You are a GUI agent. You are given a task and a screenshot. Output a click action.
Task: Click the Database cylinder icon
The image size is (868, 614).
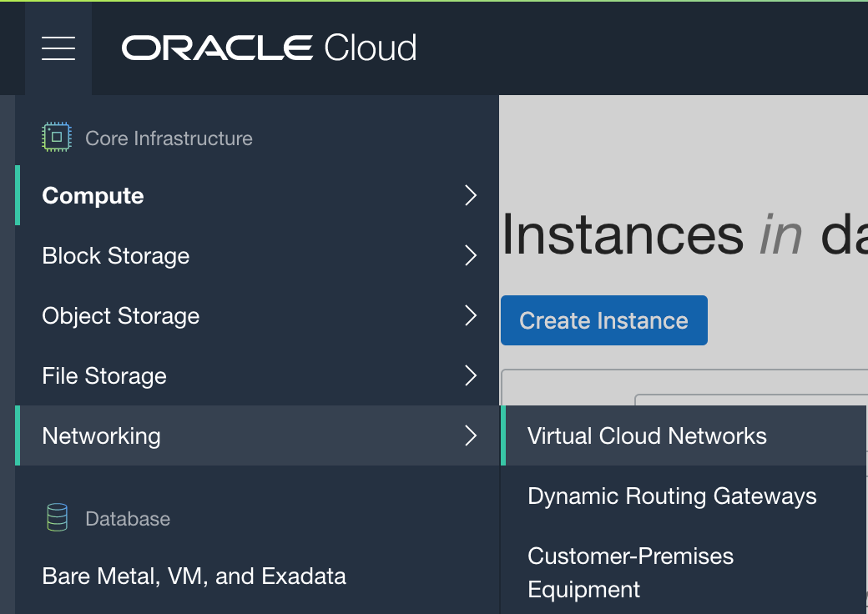[55, 519]
